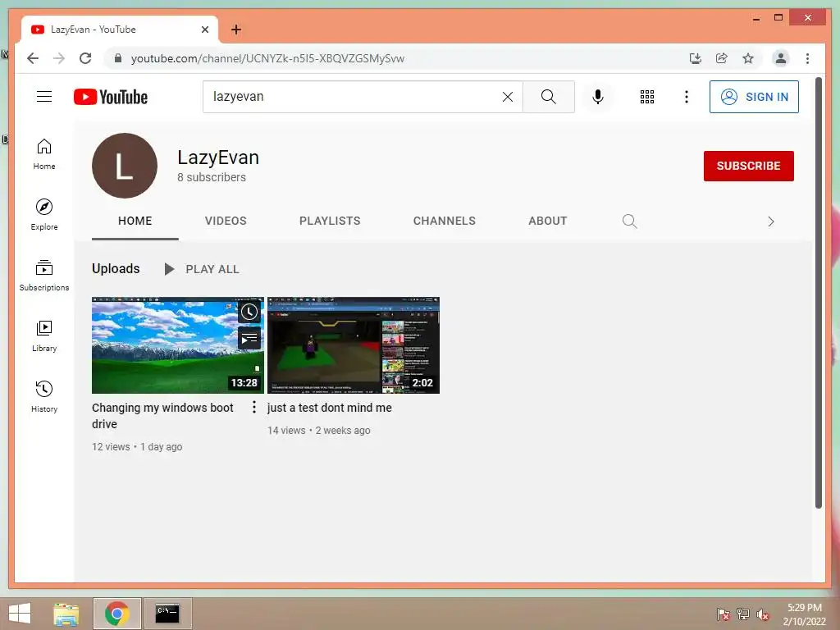
Task: Click the 12 views • 1 day ago text
Action: tap(137, 447)
